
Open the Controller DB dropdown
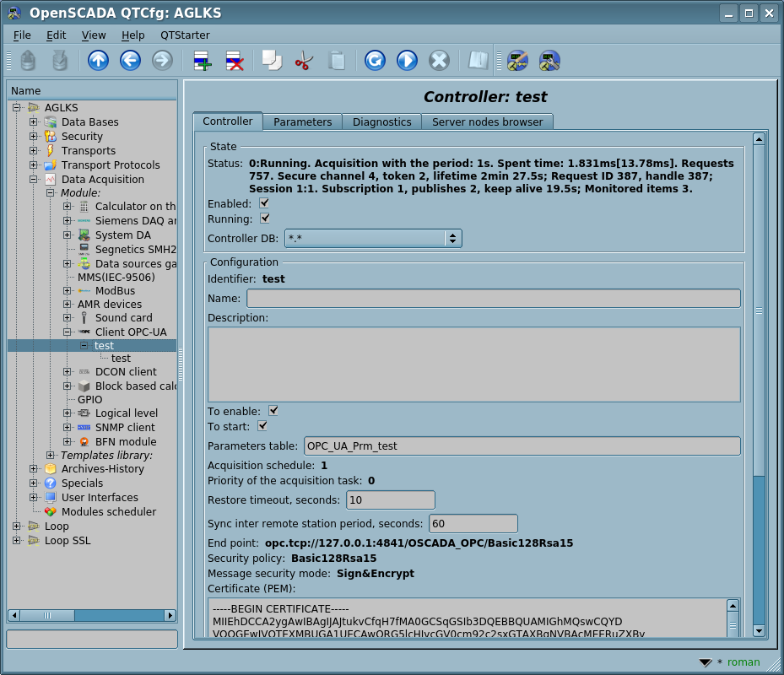click(373, 239)
